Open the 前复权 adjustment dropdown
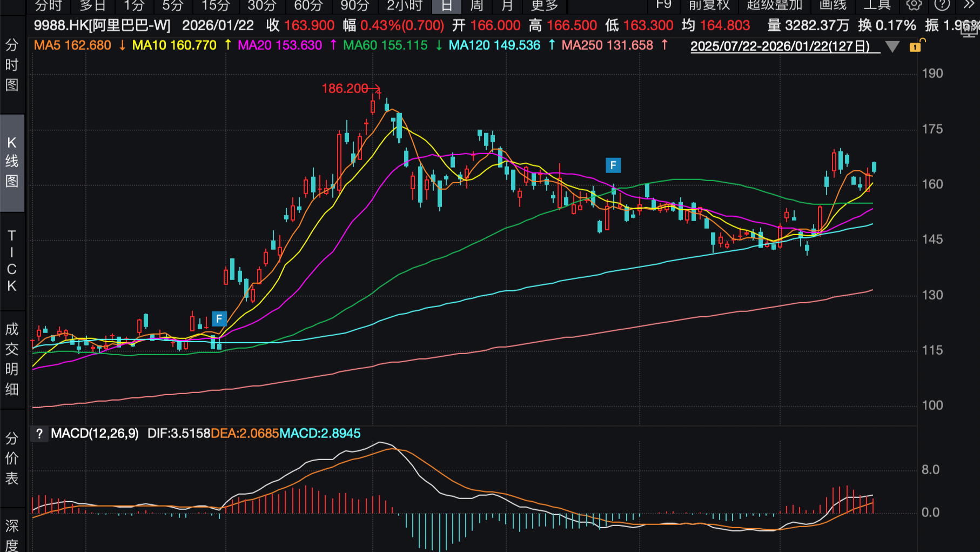Screen dimensions: 980x552 [709, 5]
